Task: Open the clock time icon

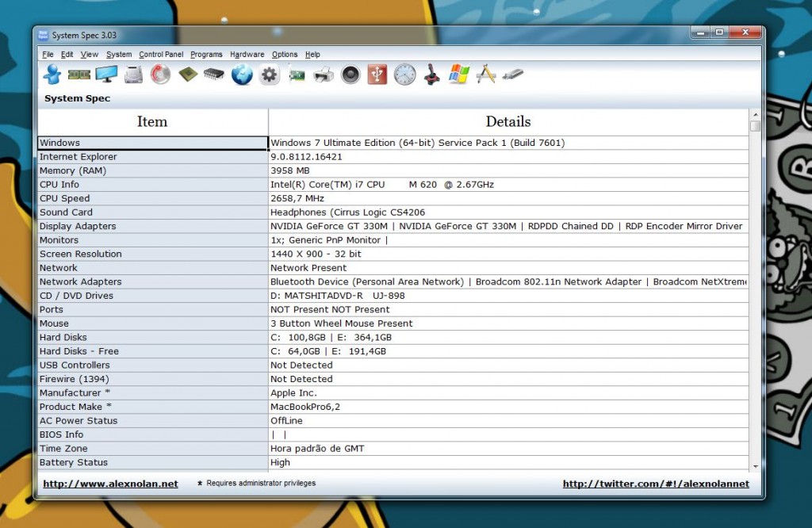Action: (405, 75)
